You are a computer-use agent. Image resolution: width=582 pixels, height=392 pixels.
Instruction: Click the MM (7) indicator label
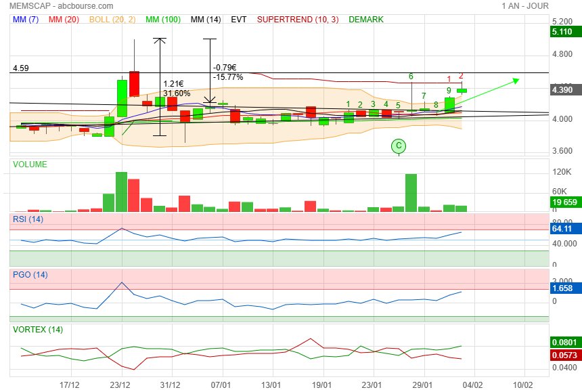[x=26, y=20]
